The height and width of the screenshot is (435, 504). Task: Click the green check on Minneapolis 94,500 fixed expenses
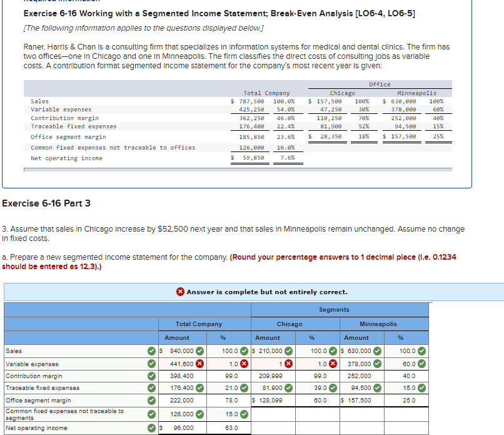(376, 387)
